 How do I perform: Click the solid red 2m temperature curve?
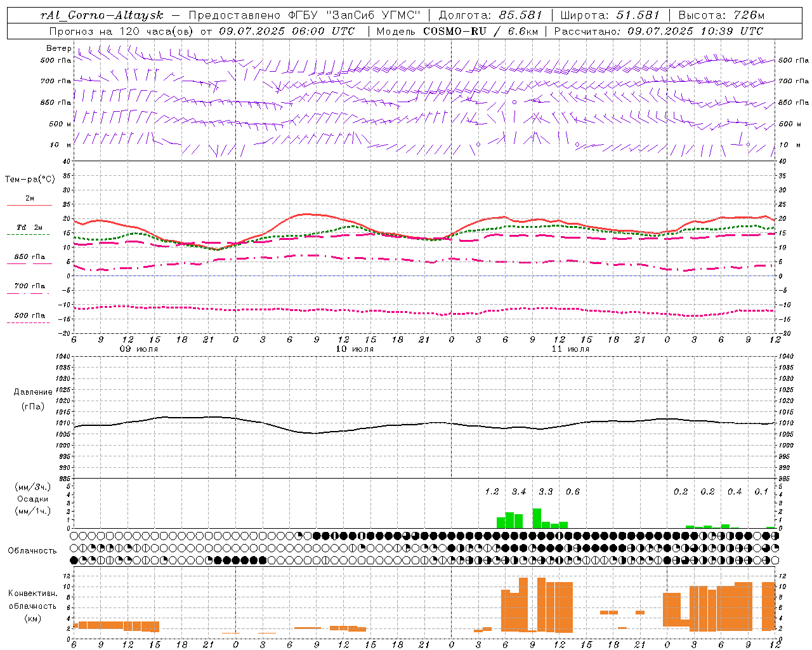[308, 215]
